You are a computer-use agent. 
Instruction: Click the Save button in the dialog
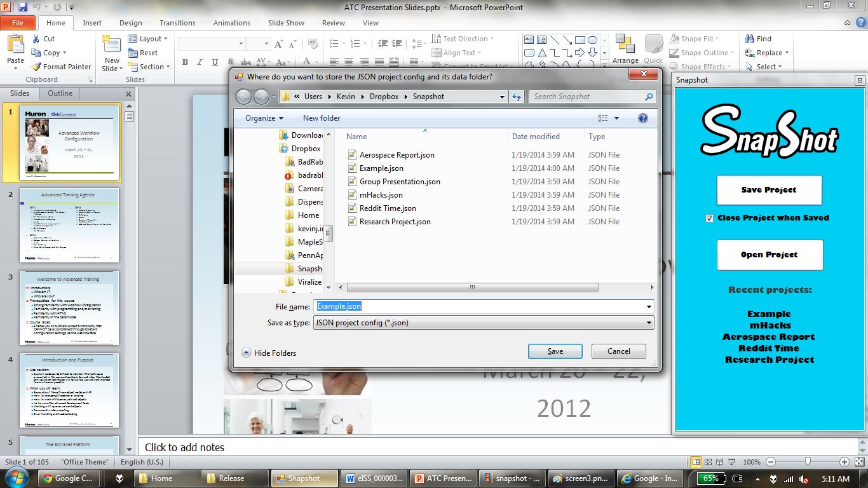pyautogui.click(x=555, y=351)
